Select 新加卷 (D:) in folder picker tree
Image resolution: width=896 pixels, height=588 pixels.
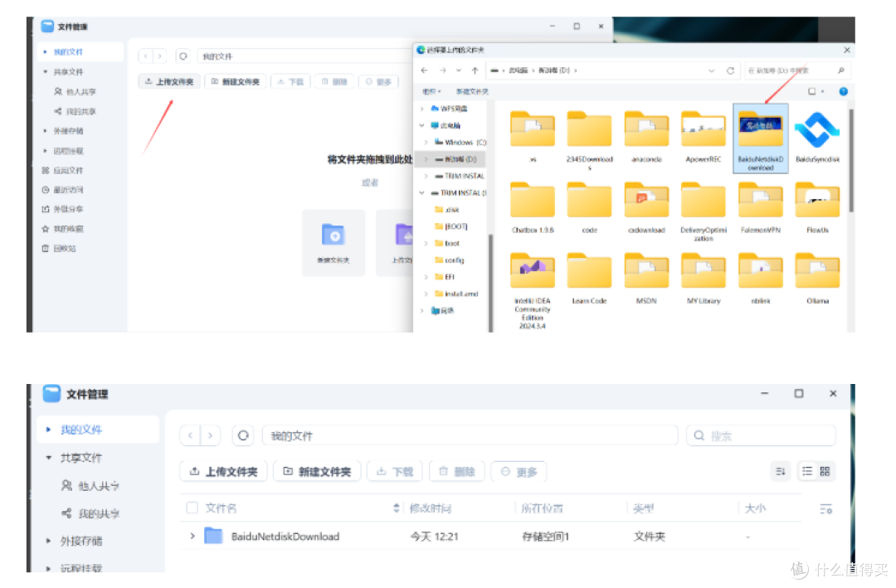455,159
